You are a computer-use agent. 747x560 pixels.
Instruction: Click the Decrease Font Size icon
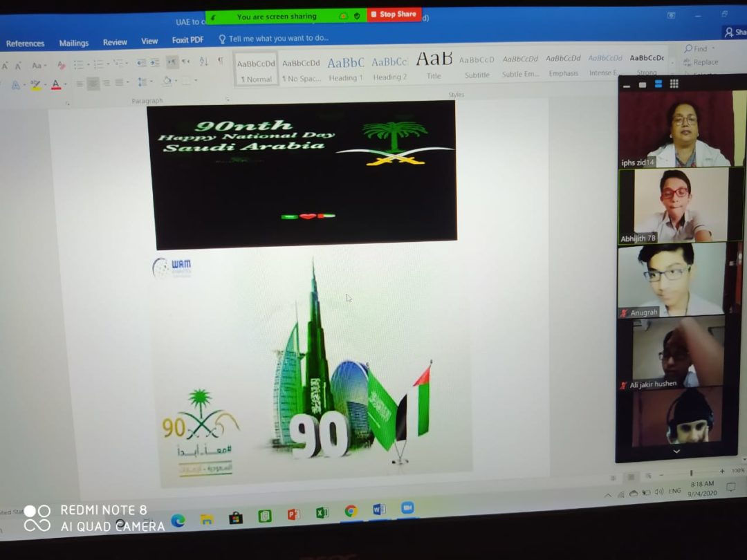click(x=17, y=66)
